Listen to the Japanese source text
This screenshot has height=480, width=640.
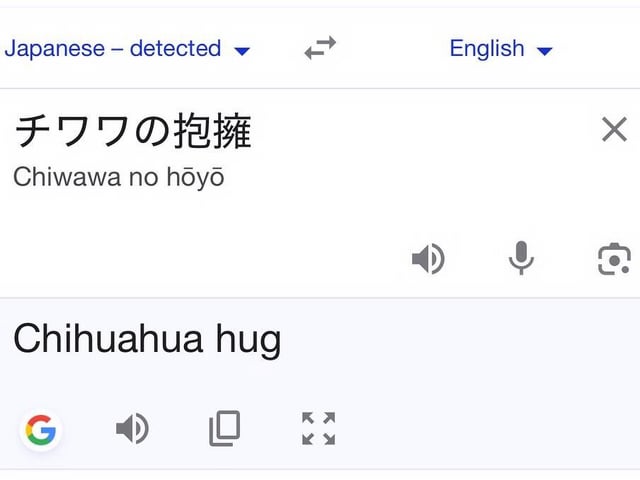point(428,260)
